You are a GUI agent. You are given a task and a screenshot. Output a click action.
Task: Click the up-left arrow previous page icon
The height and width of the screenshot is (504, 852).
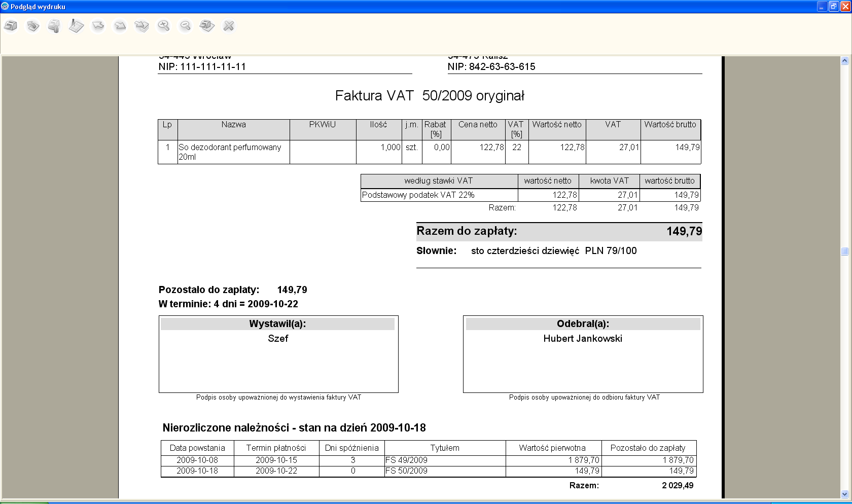coord(98,26)
